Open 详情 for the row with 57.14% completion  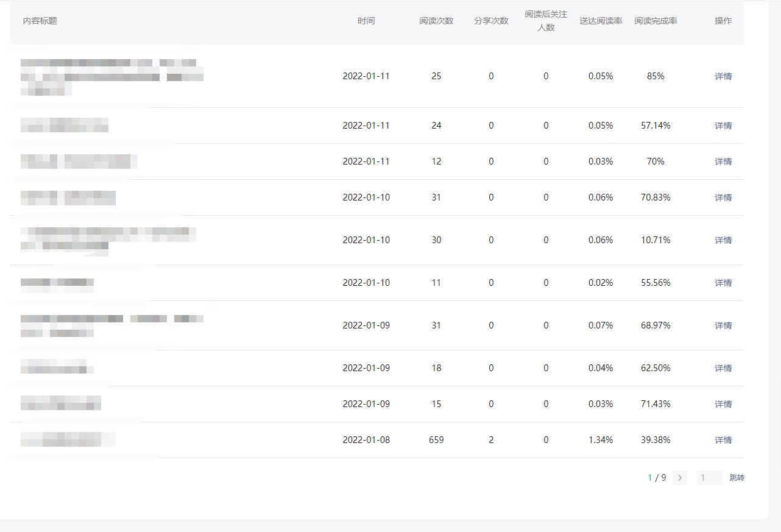coord(723,126)
